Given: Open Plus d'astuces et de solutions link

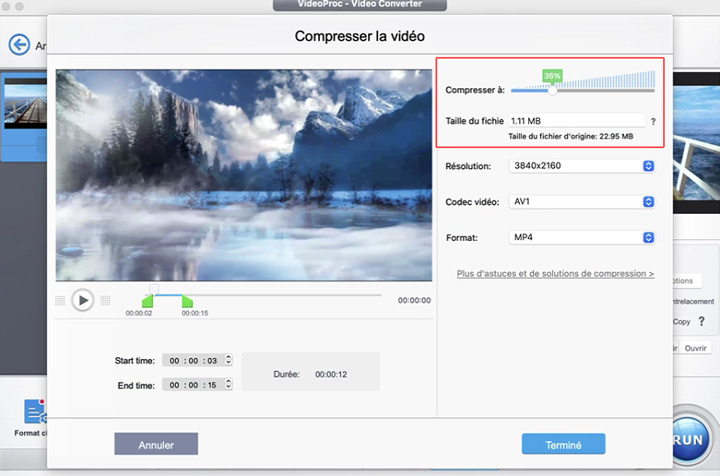Looking at the screenshot, I should click(x=555, y=274).
